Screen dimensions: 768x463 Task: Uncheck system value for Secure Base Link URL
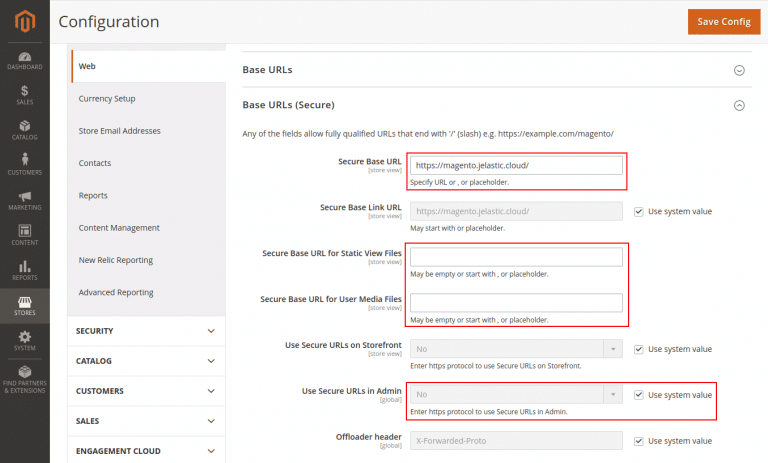[639, 212]
